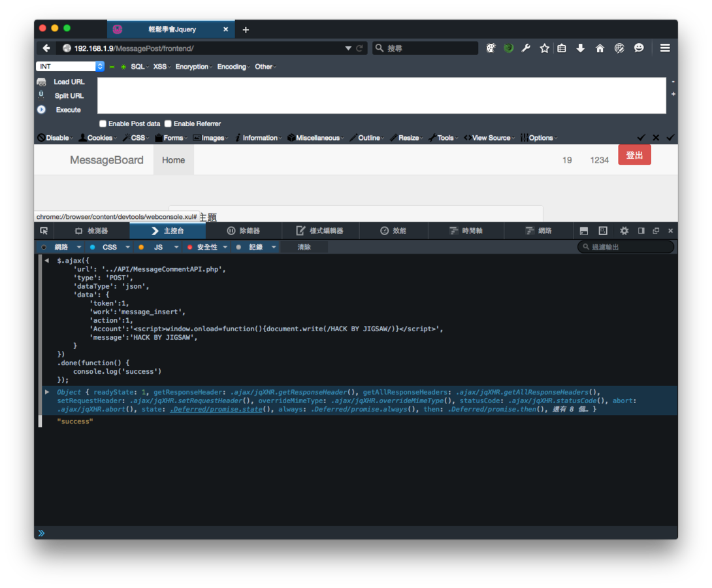Open a new browser tab
The image size is (712, 588).
tap(246, 29)
